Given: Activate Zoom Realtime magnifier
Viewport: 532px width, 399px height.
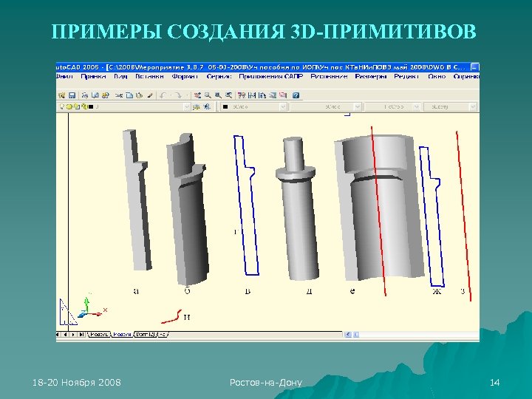Looking at the screenshot, I should point(208,95).
